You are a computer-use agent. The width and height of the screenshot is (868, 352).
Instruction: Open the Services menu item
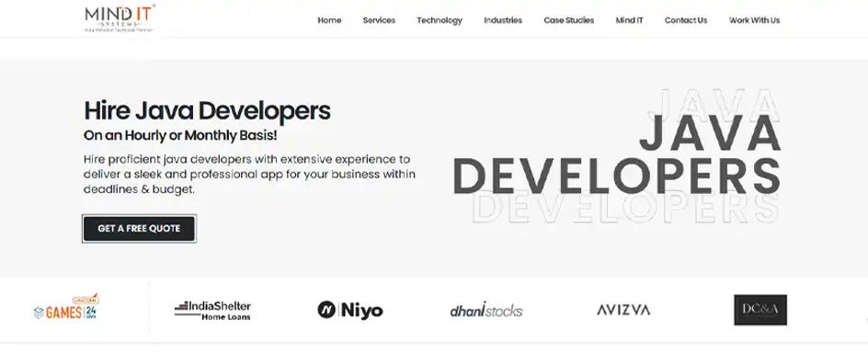tap(379, 20)
